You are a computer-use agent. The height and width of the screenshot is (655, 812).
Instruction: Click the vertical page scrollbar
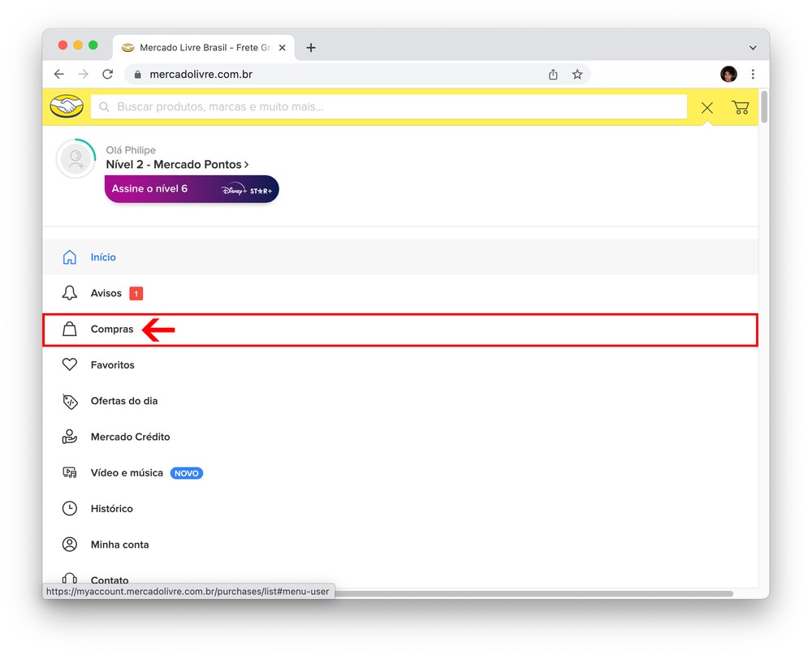click(x=764, y=106)
